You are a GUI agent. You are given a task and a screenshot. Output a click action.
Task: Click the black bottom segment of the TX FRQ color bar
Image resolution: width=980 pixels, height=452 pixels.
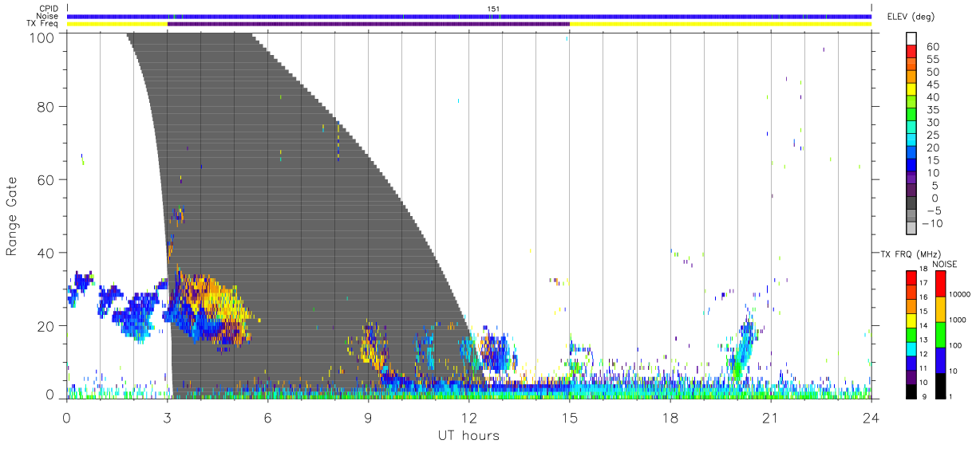911,391
